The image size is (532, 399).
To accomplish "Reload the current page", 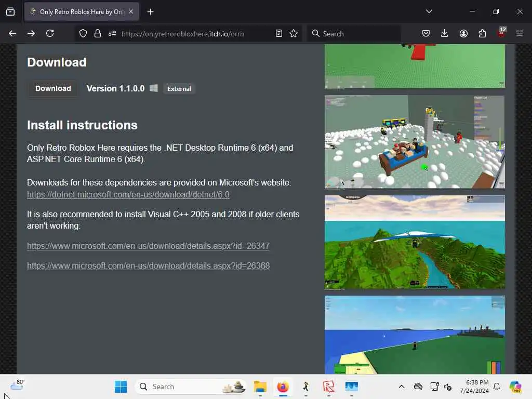I will tap(50, 33).
